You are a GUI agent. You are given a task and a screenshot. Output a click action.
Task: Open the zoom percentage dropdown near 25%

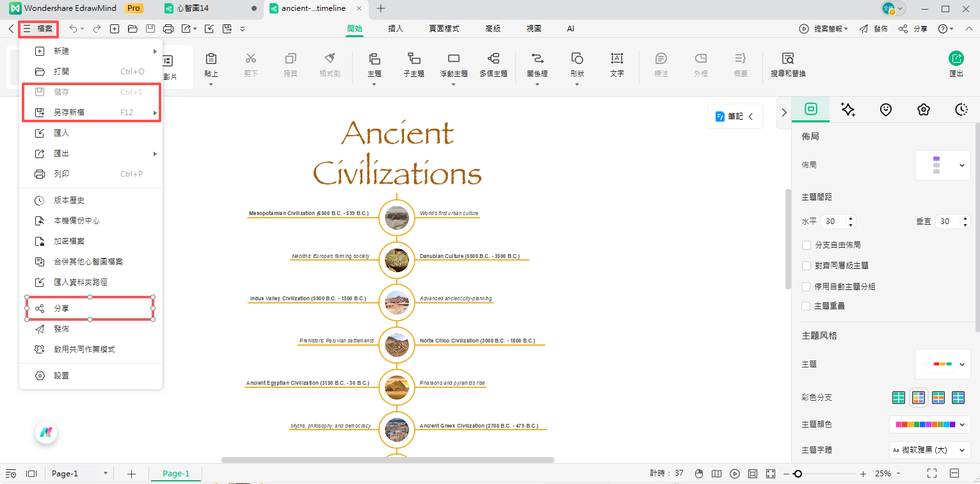point(899,474)
